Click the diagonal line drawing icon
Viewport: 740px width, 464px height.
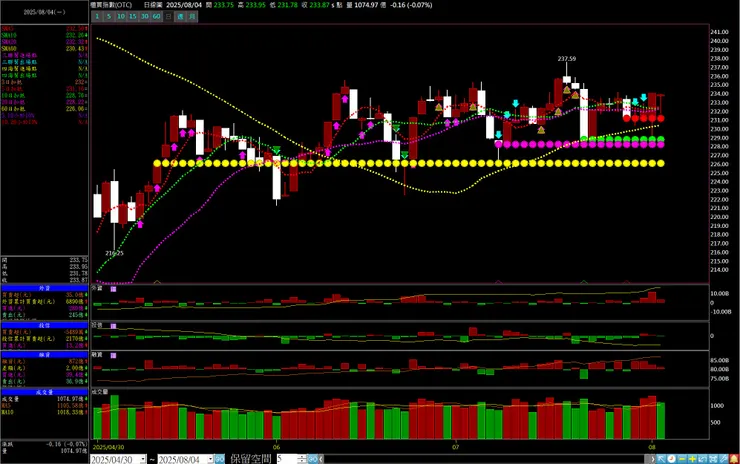tap(723, 459)
